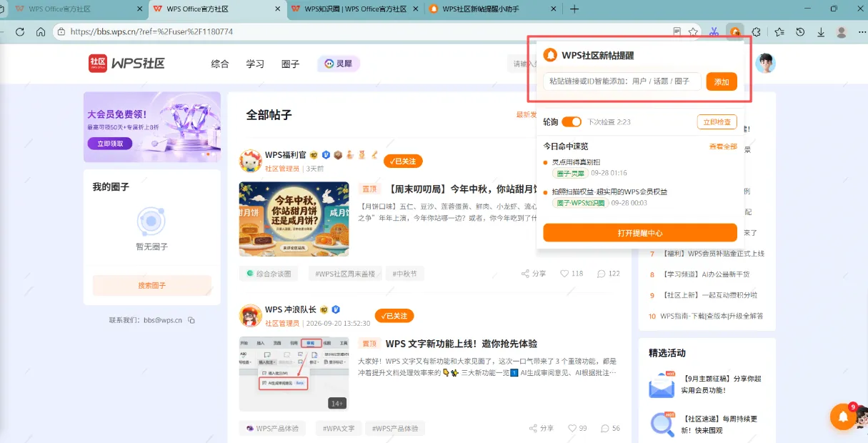The width and height of the screenshot is (868, 443).
Task: Open 【学习频道】AI办公最新干货 link
Action: tap(706, 274)
